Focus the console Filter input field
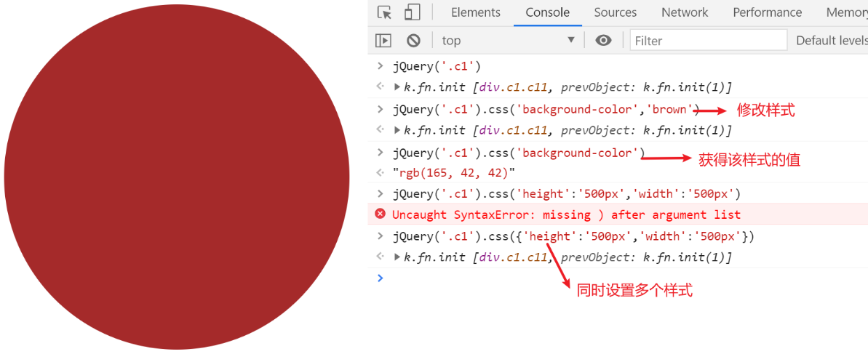 [709, 41]
